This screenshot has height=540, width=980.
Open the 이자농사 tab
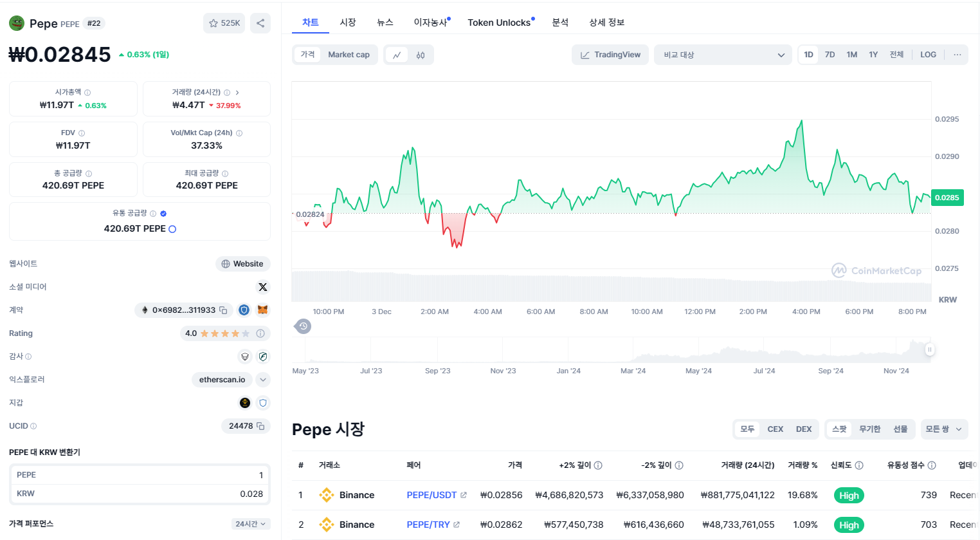[431, 23]
